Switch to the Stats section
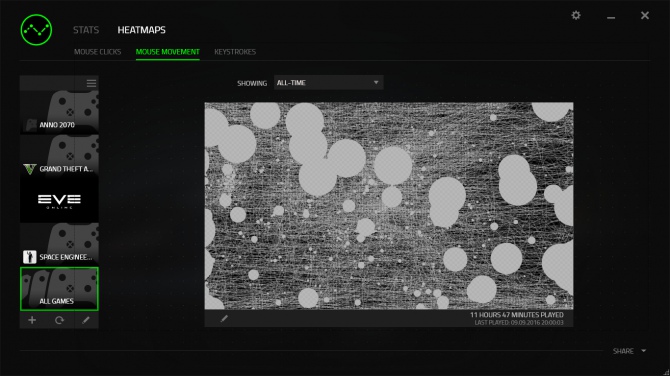670x376 pixels. coord(85,30)
